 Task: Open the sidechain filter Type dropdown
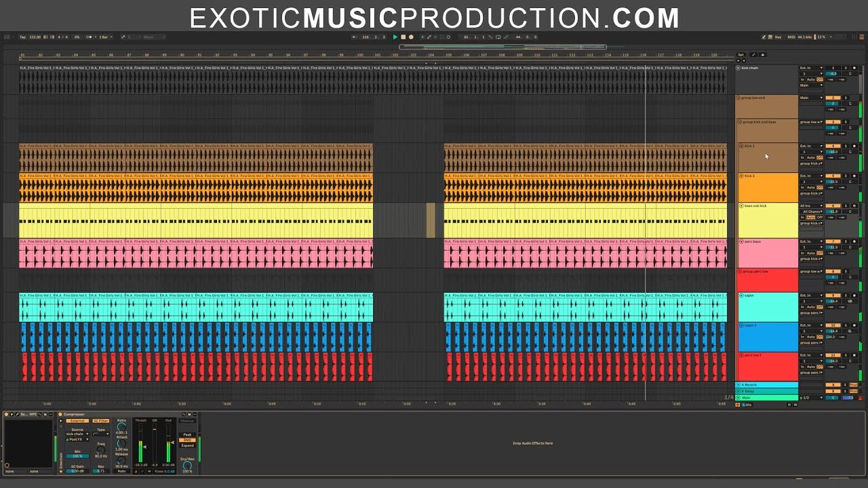point(101,434)
